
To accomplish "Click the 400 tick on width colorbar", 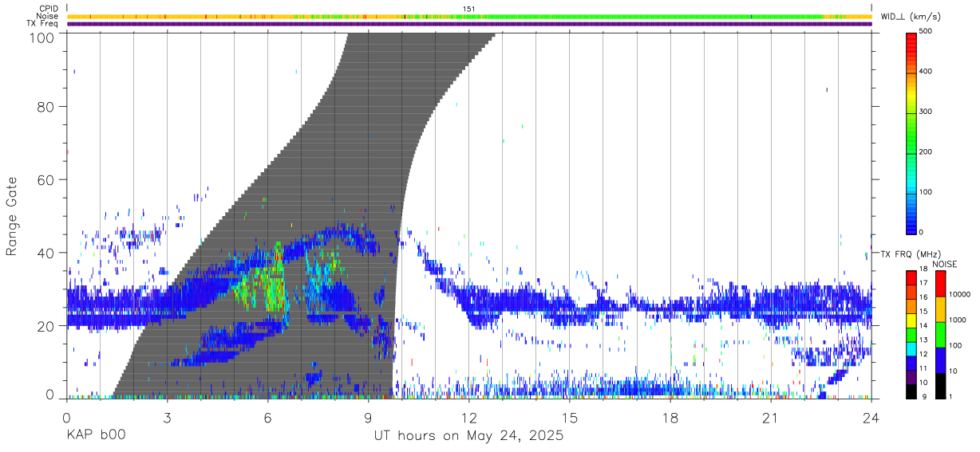I will [927, 72].
